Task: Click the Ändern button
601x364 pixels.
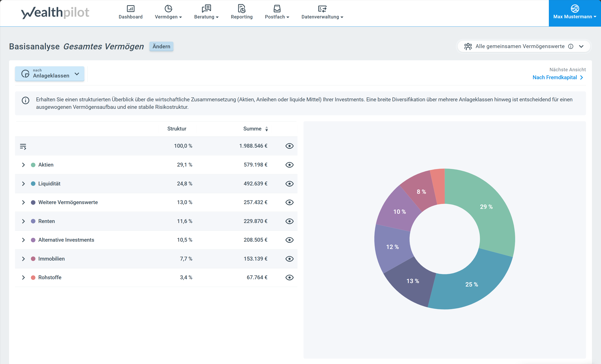Action: point(161,46)
